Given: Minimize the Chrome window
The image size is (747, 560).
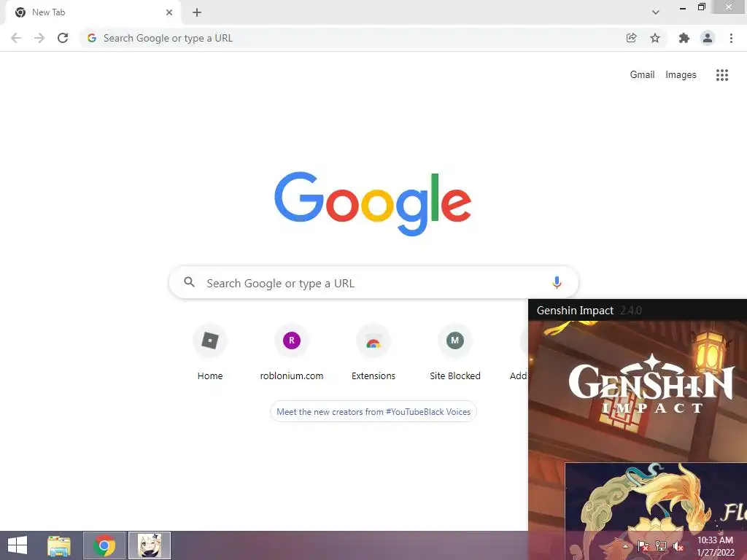Looking at the screenshot, I should pyautogui.click(x=682, y=8).
